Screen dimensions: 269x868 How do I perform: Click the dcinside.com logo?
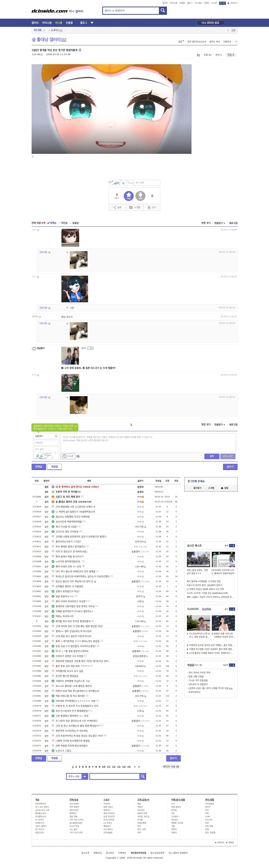coord(49,11)
